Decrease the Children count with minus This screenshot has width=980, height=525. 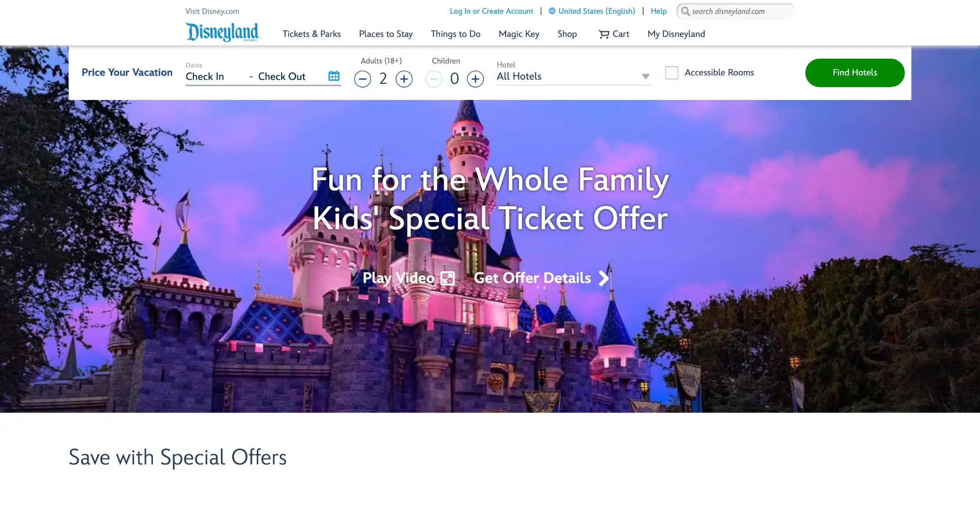434,79
